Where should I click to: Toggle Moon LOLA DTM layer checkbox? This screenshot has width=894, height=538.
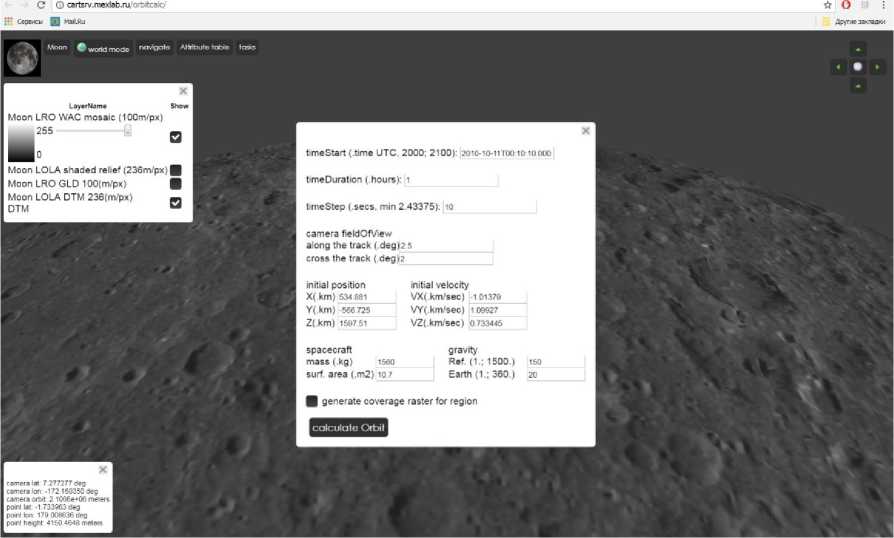click(x=176, y=203)
